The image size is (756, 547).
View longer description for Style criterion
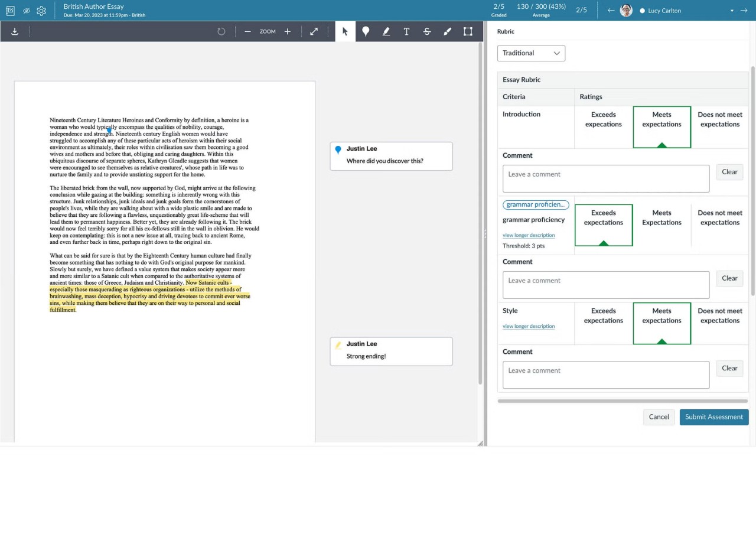(529, 325)
